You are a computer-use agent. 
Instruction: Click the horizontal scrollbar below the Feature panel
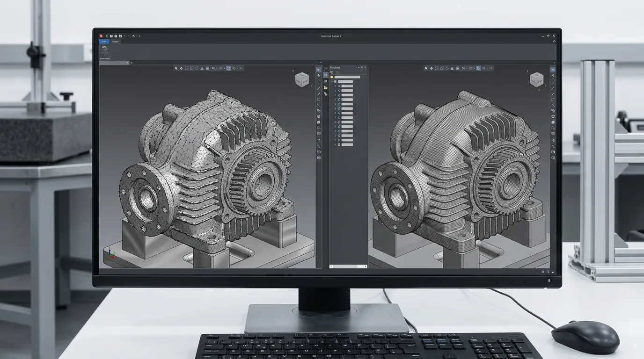point(349,266)
